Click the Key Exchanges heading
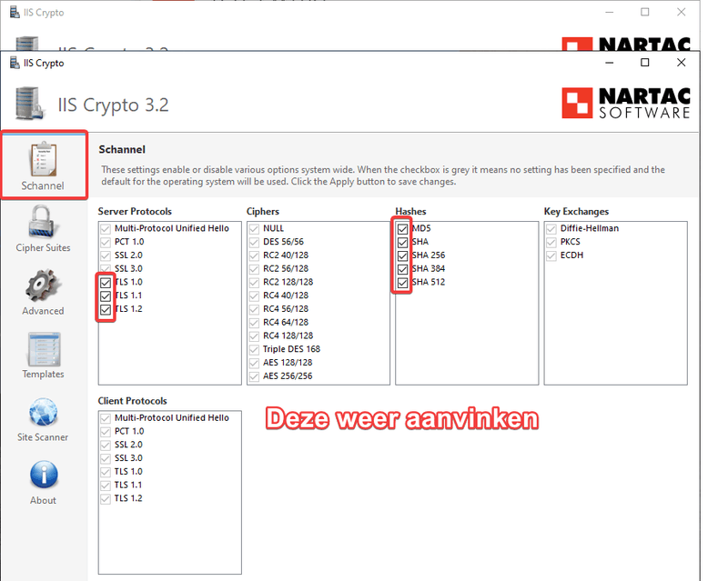 [x=576, y=211]
